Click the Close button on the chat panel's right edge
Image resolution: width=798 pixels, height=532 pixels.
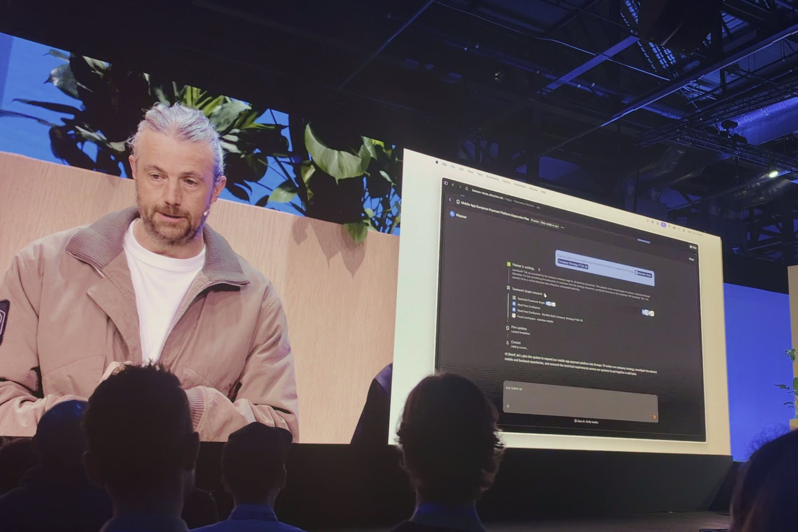pyautogui.click(x=692, y=259)
